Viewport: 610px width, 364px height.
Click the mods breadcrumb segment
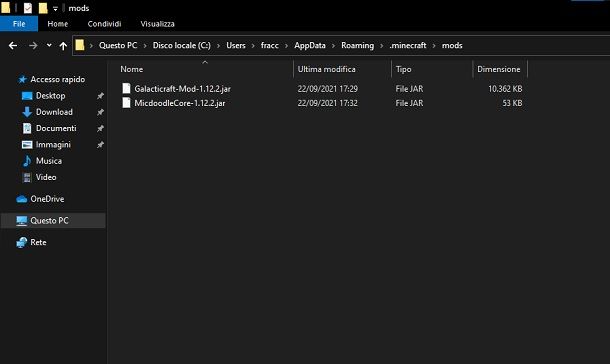click(x=452, y=46)
